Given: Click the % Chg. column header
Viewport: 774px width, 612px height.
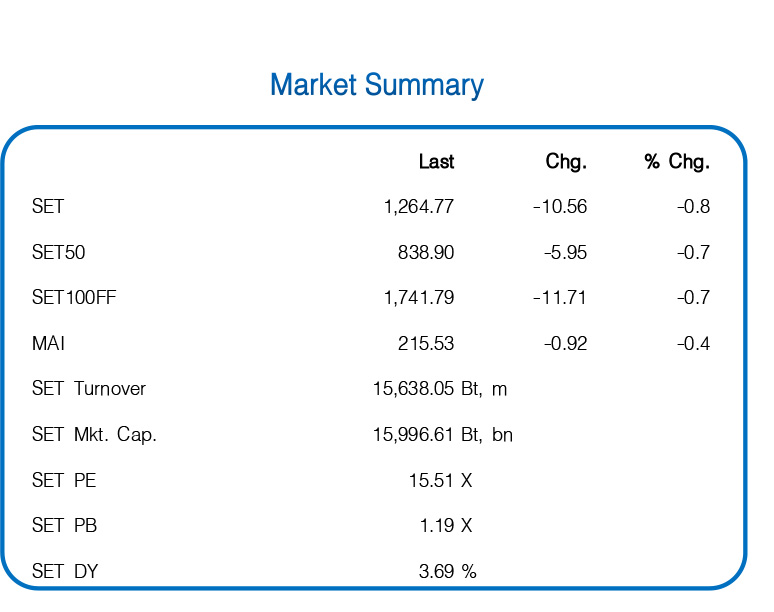Looking at the screenshot, I should click(677, 162).
